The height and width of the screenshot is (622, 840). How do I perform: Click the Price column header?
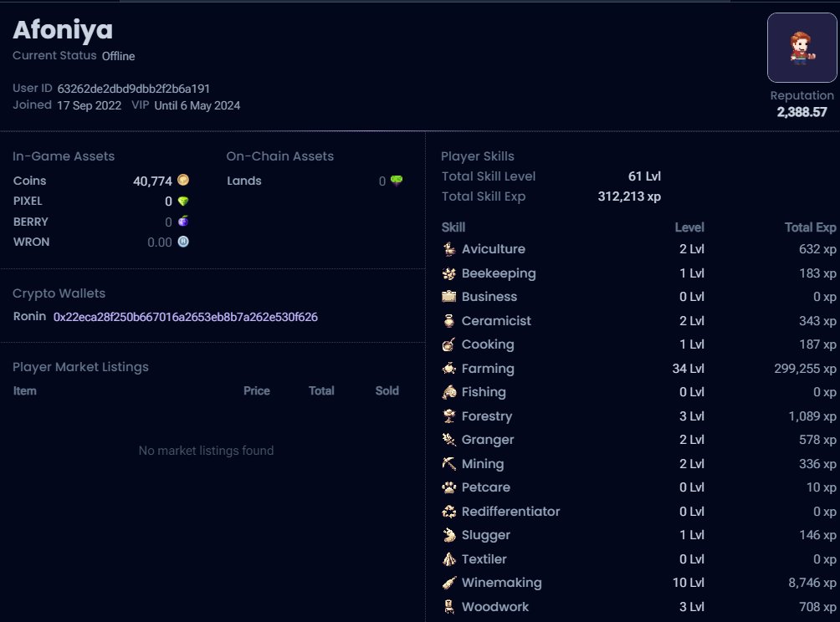tap(257, 390)
